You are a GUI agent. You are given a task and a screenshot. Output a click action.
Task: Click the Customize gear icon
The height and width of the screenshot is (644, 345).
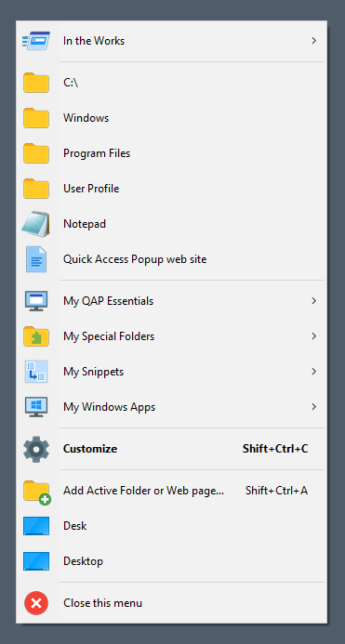tap(36, 449)
